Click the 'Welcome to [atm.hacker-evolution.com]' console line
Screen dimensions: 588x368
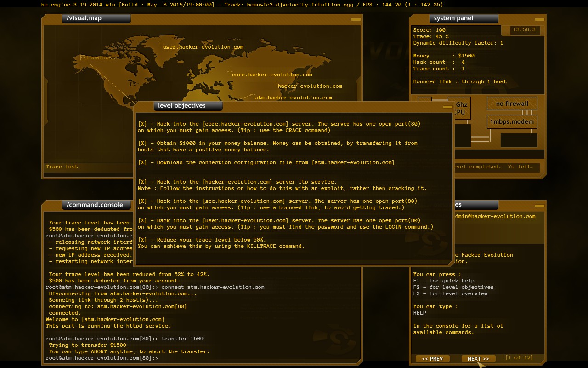105,319
